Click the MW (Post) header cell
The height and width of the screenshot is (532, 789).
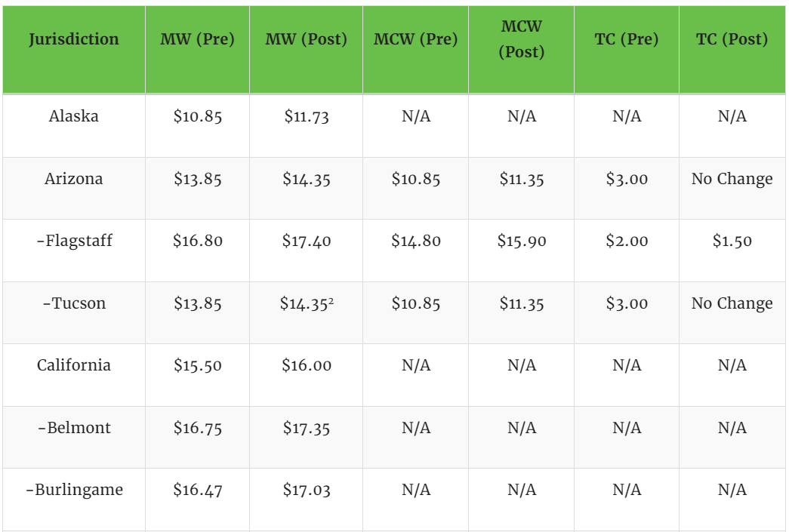tap(306, 39)
